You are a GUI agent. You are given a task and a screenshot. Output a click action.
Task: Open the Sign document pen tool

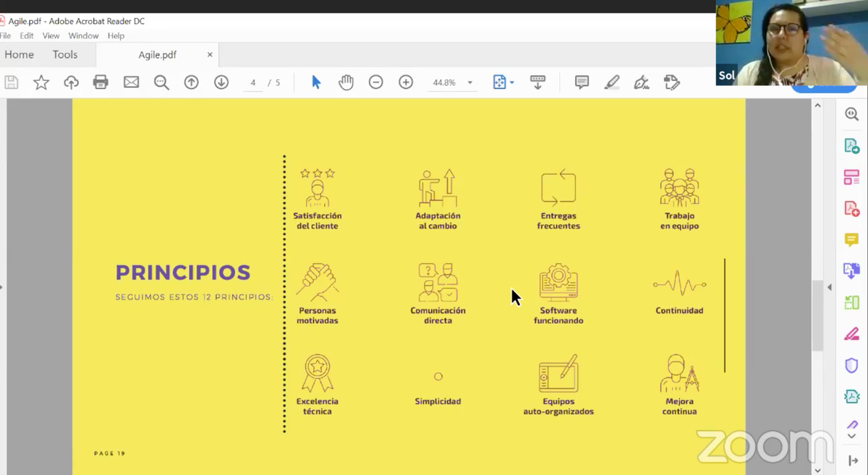pyautogui.click(x=642, y=82)
